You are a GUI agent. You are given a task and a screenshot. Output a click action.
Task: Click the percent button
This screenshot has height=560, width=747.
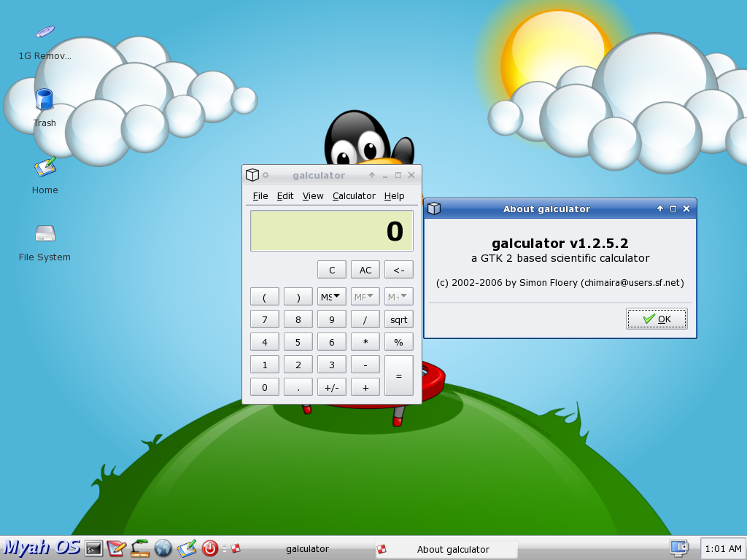pos(399,342)
